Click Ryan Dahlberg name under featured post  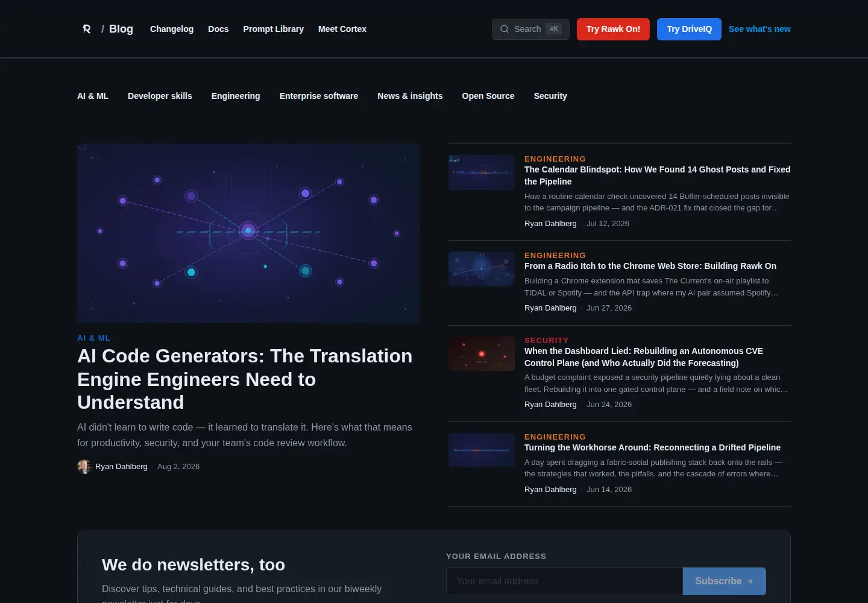tap(121, 467)
